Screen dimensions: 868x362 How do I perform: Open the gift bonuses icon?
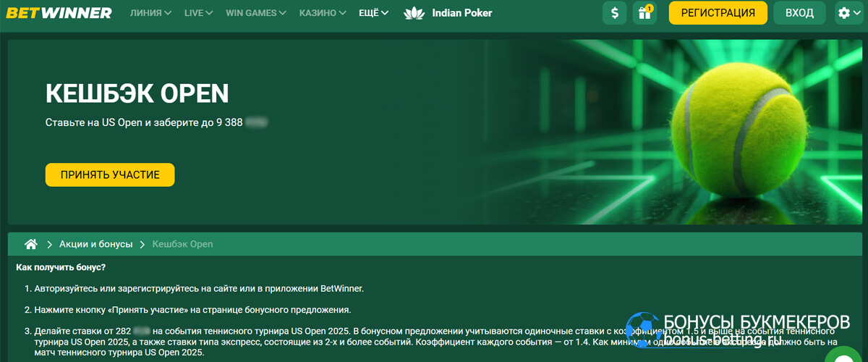[644, 13]
